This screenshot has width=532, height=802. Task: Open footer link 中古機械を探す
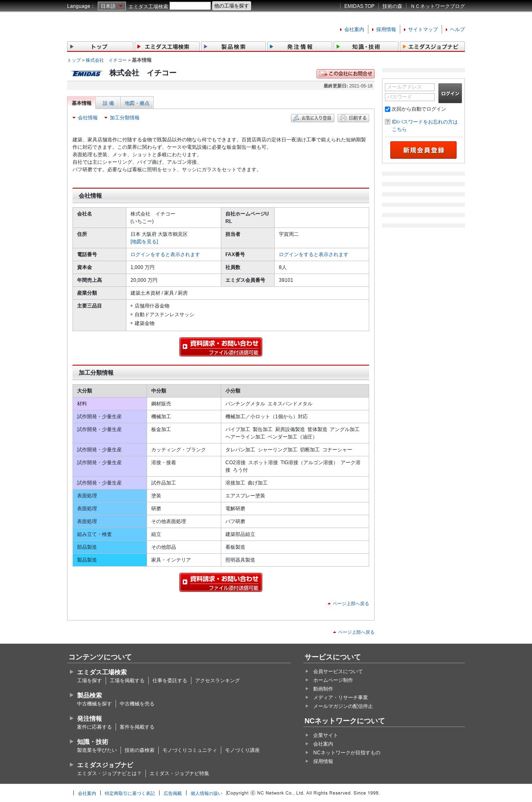coord(94,704)
